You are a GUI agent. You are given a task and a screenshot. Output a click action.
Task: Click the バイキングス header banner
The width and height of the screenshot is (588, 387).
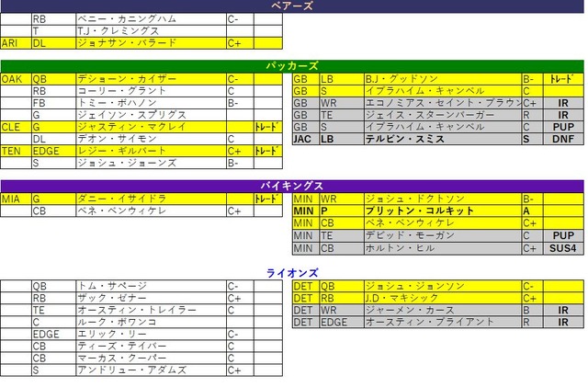[x=292, y=187]
